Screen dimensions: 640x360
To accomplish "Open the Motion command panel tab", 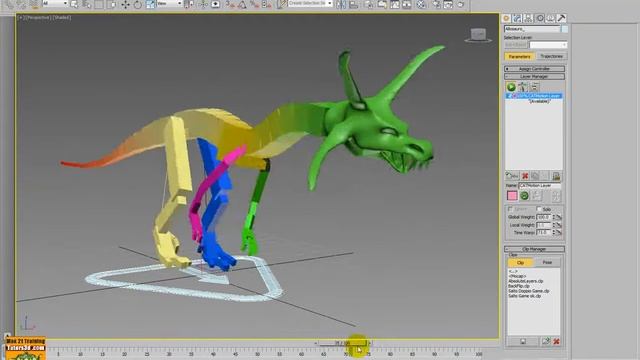I will (x=540, y=18).
